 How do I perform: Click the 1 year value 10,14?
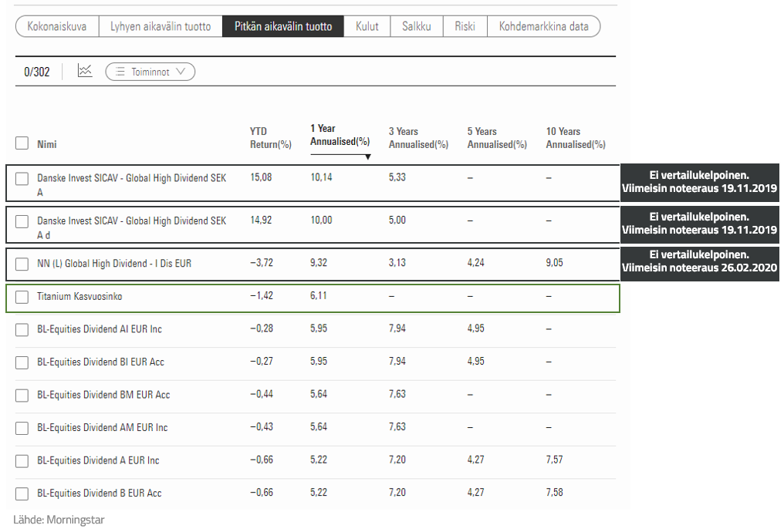click(321, 177)
